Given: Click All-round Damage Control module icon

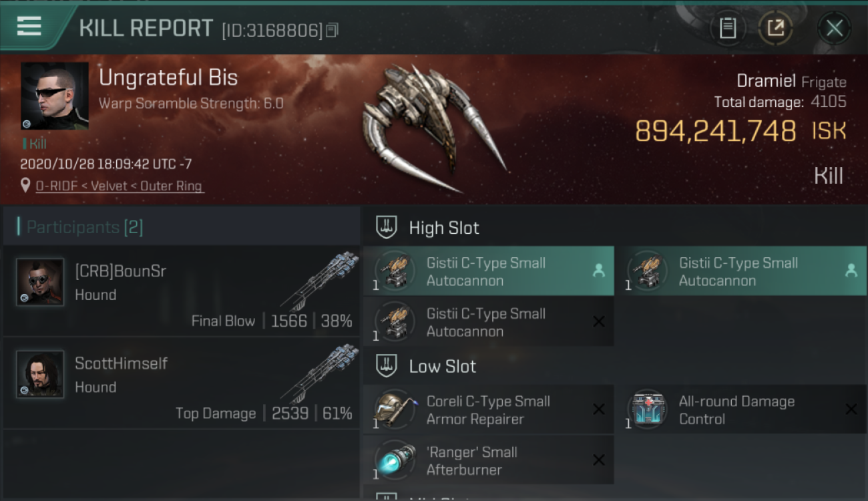Looking at the screenshot, I should click(647, 409).
